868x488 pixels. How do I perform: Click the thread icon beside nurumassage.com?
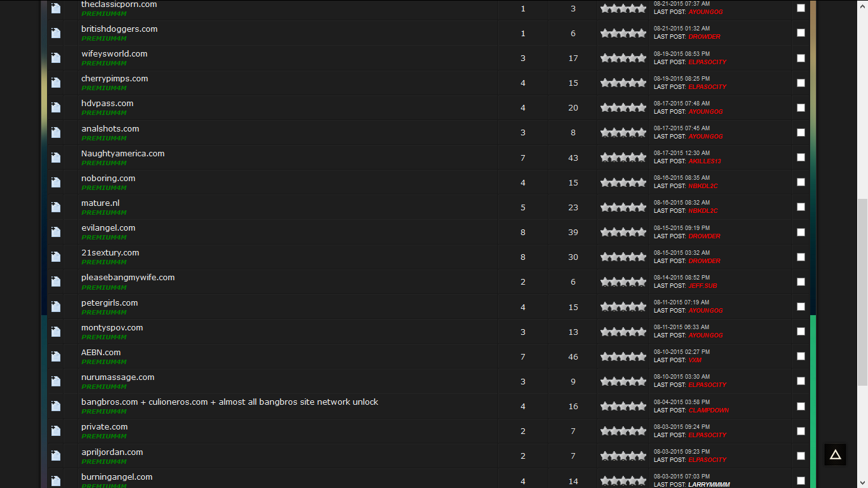click(x=56, y=381)
